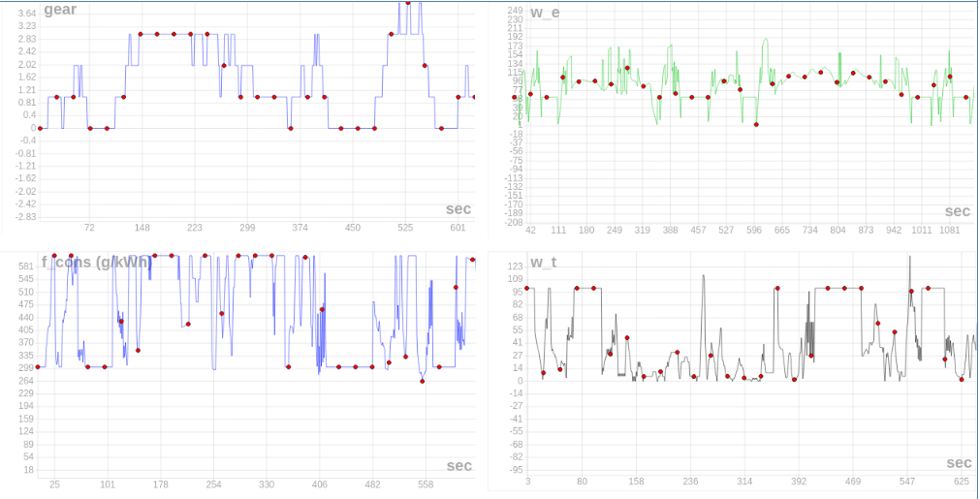Click x-axis tick 469 in w_t chart
Viewport: 980px width, 499px height.
853,482
